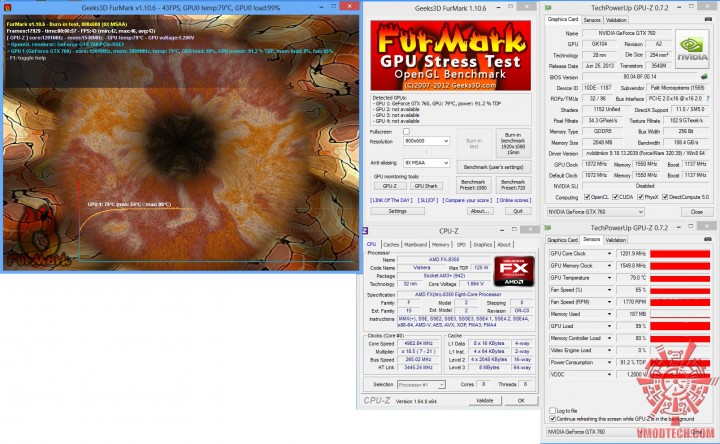The image size is (720, 444).
Task: Open the Online scores link
Action: pos(513,200)
